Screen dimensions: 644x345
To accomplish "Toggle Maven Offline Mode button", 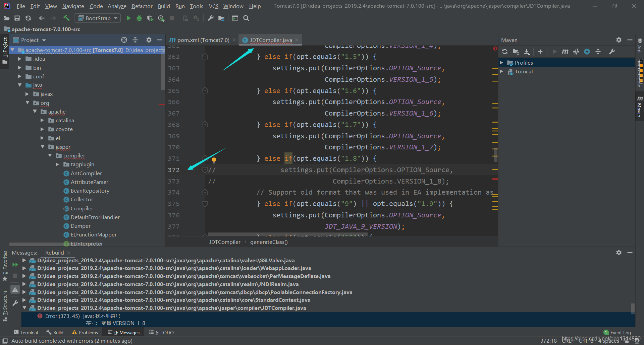I will (x=576, y=52).
